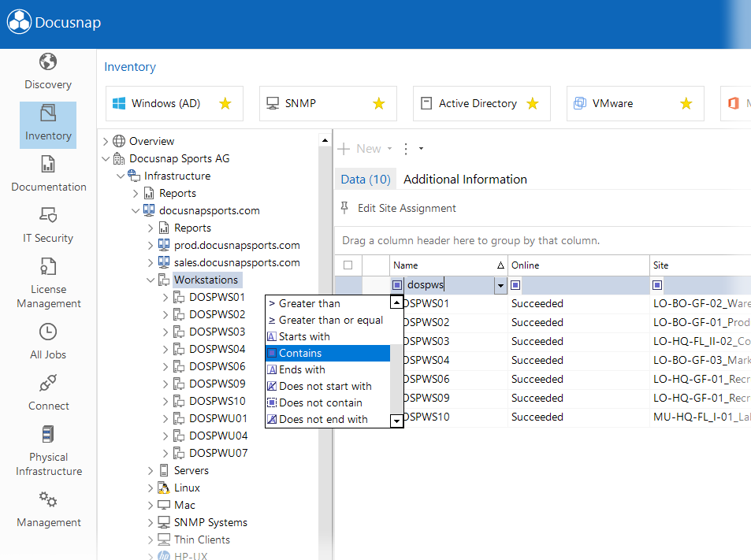Image resolution: width=751 pixels, height=560 pixels.
Task: Open the Connect plug icon
Action: tap(48, 383)
